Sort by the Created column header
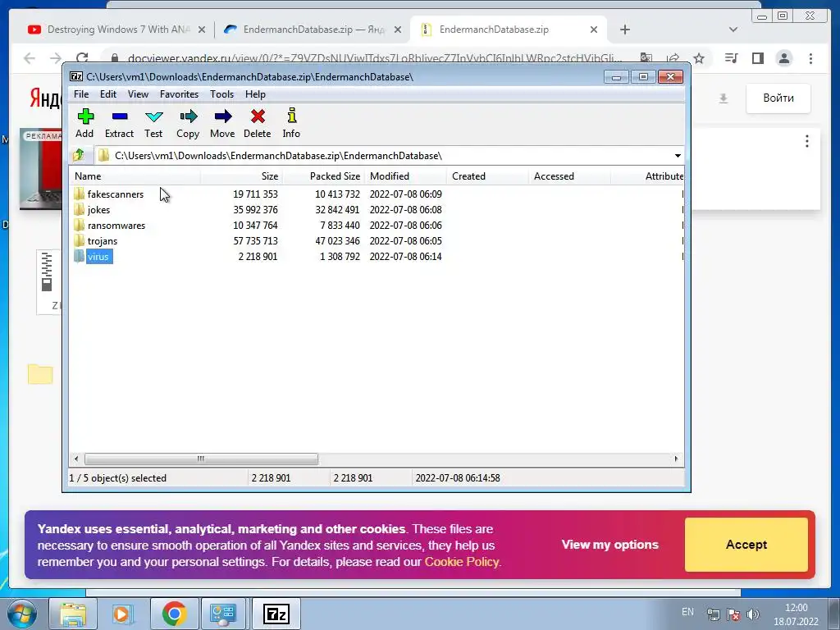This screenshot has width=840, height=630. pyautogui.click(x=487, y=176)
